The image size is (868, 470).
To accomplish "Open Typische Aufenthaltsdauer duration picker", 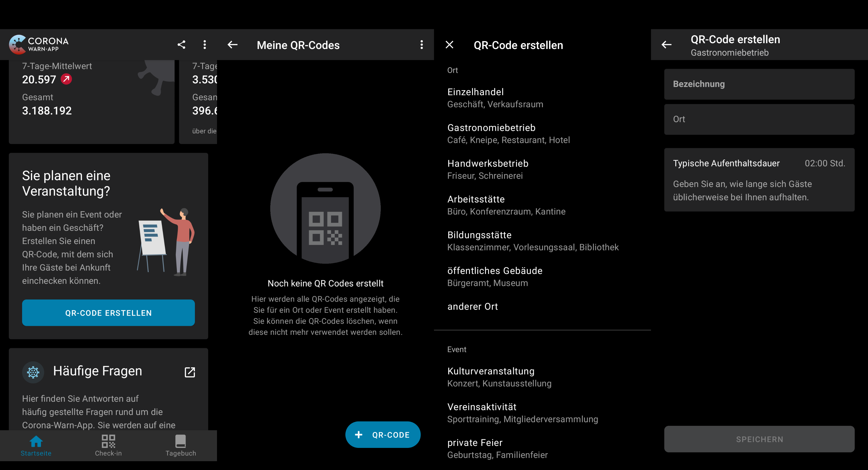I will 759,180.
